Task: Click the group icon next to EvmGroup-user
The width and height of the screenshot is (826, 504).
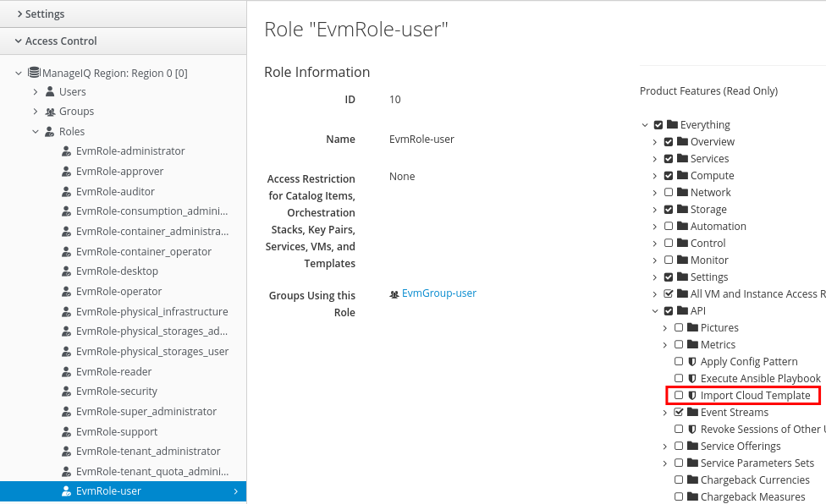Action: click(x=394, y=293)
